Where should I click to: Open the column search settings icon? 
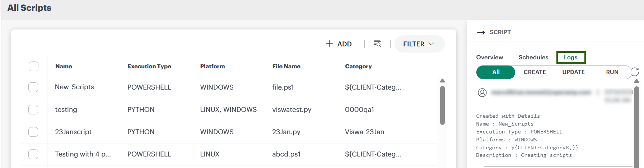[377, 44]
